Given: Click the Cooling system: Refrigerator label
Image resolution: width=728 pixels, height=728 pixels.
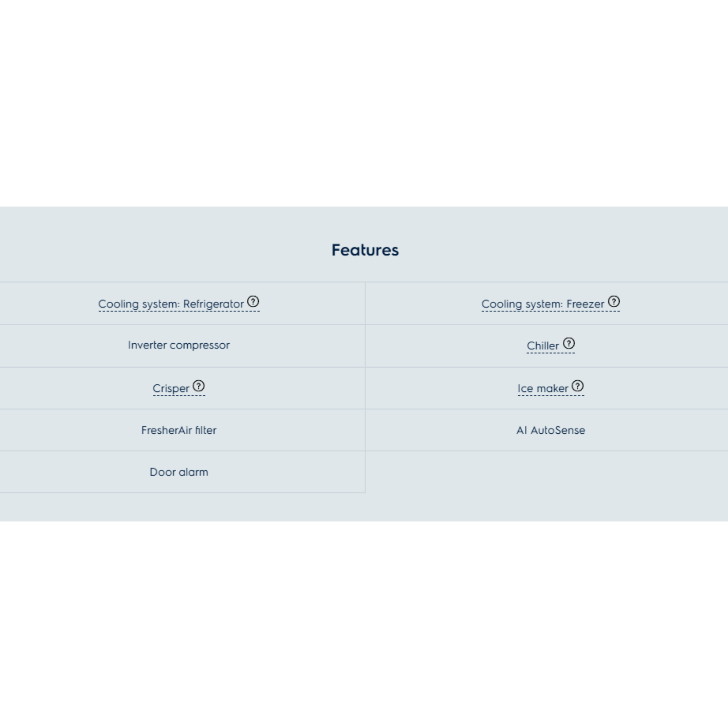Looking at the screenshot, I should [171, 304].
